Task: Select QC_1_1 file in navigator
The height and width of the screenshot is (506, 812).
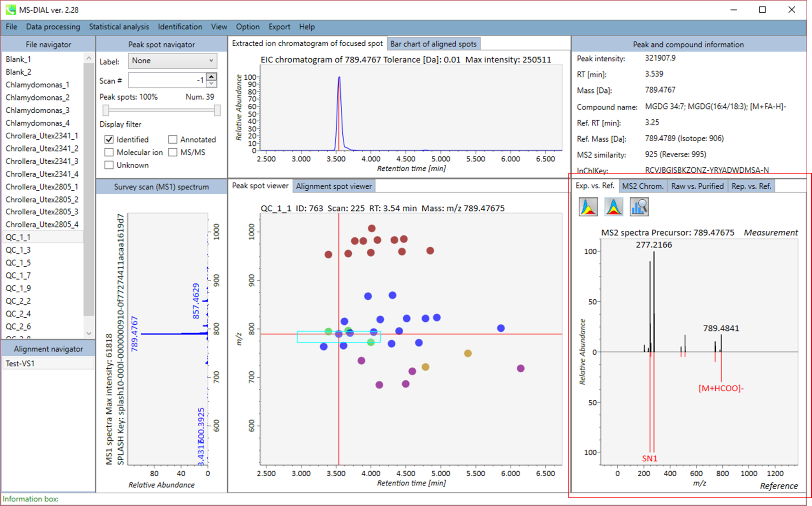Action: [43, 237]
